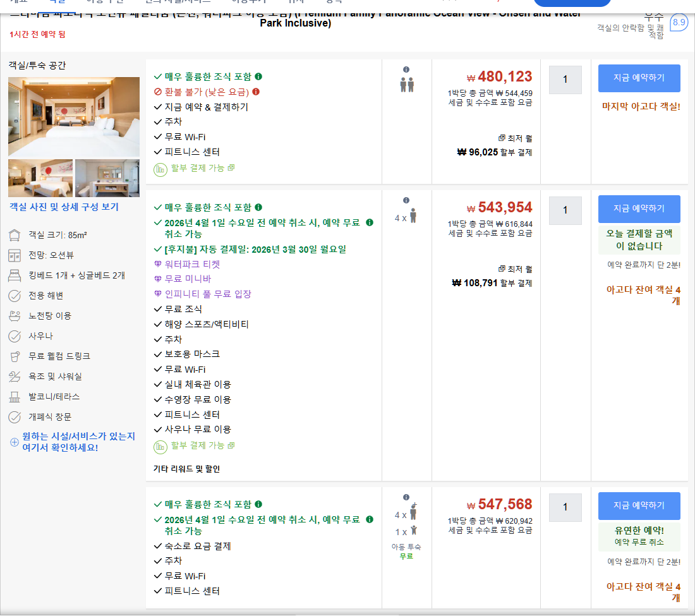Click 해양 스포츠/액티비티 benefit line
Viewport: 695px width, 616px height.
[x=207, y=324]
